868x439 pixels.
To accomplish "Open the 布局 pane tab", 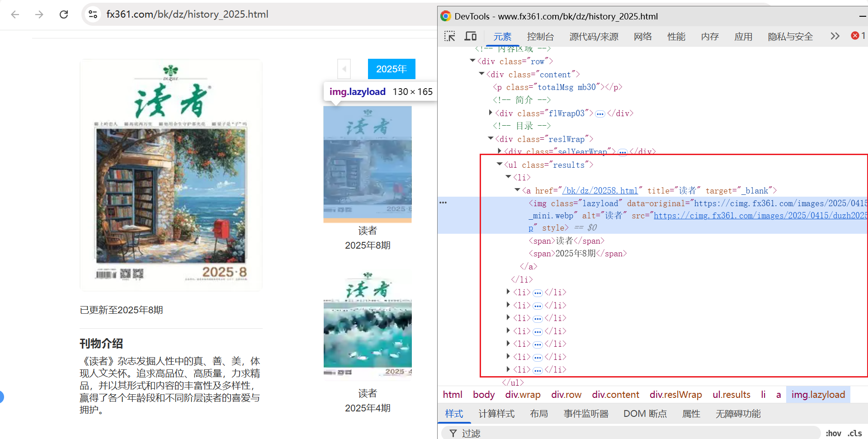I will [539, 414].
